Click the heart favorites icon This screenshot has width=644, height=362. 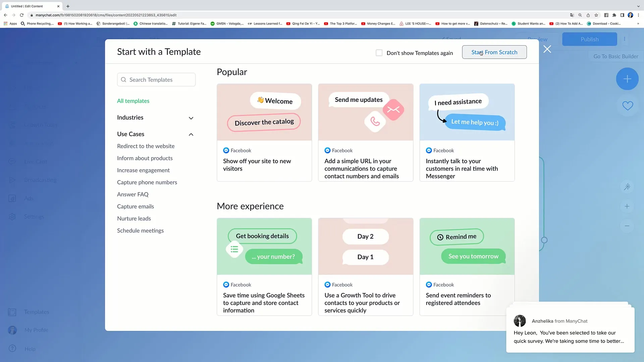628,106
